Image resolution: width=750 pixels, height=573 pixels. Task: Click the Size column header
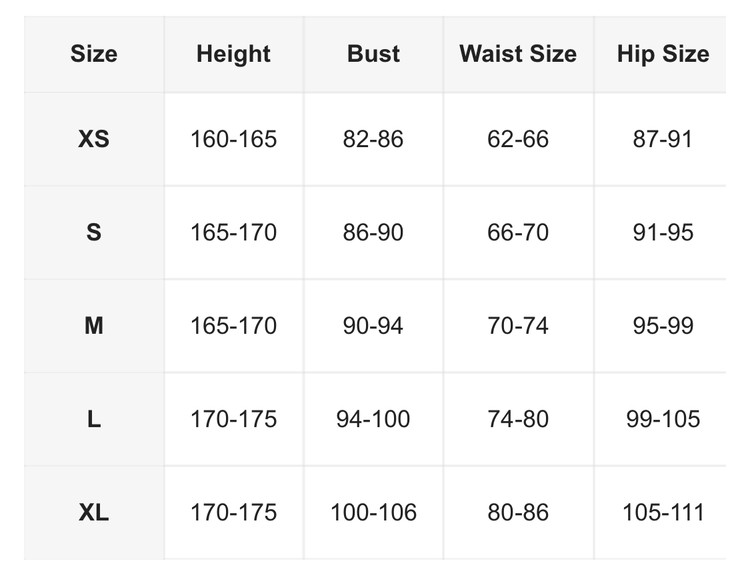pos(94,54)
